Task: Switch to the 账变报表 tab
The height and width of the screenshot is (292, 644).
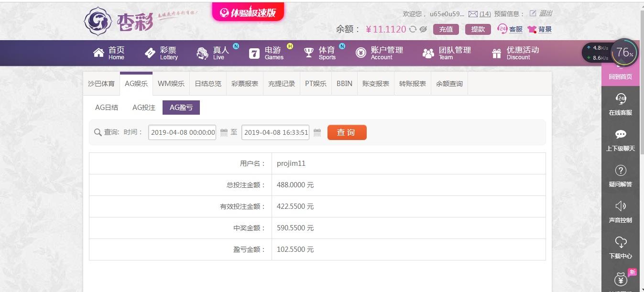Action: point(376,83)
